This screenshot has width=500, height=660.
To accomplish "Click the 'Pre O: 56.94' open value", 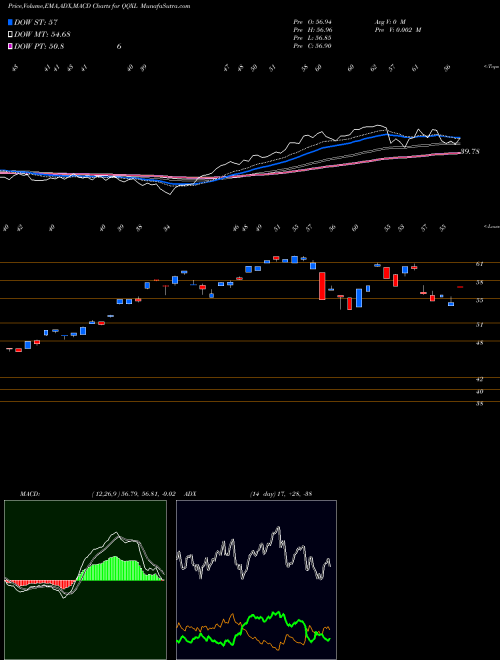I will point(313,21).
